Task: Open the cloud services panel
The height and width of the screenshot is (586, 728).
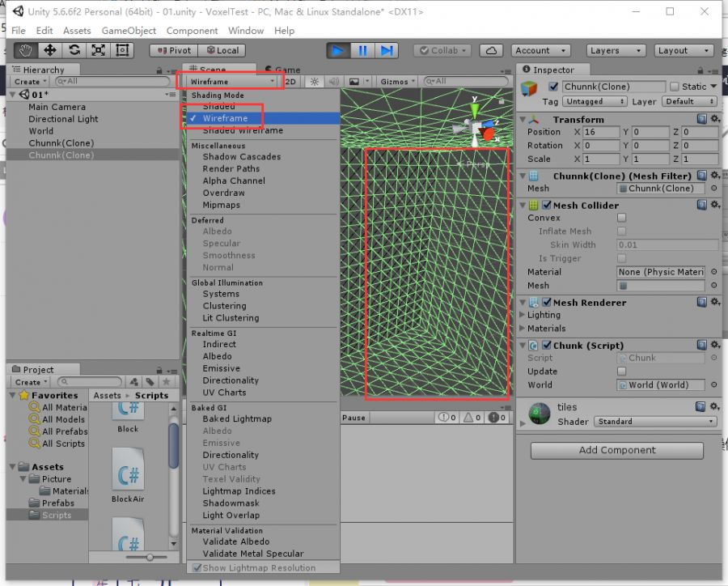Action: [491, 50]
